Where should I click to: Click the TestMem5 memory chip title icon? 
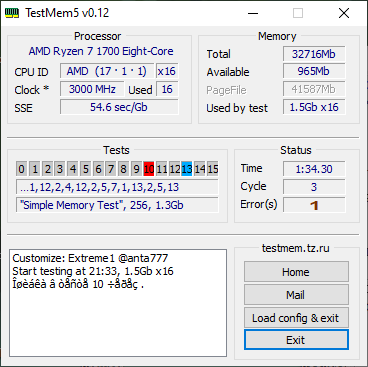pyautogui.click(x=12, y=13)
